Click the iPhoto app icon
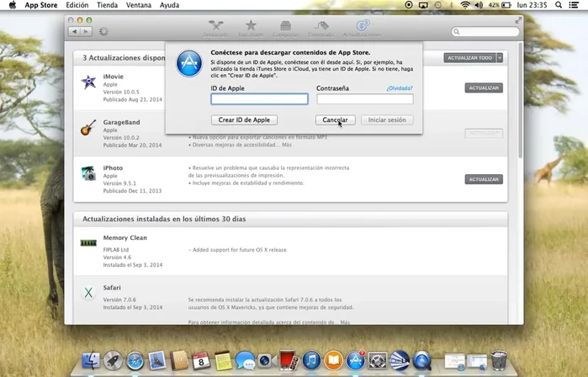Viewport: 588px width, 377px height. coord(88,173)
